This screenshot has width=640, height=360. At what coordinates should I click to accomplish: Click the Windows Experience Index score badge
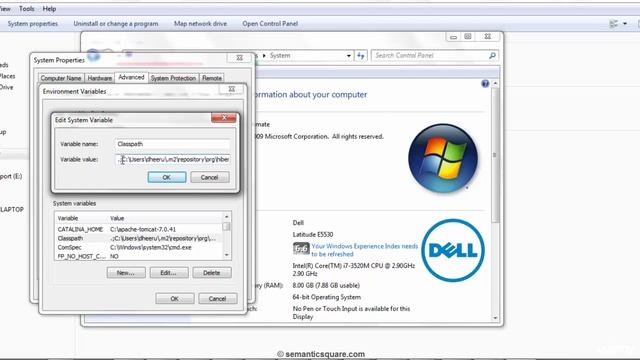coord(301,248)
